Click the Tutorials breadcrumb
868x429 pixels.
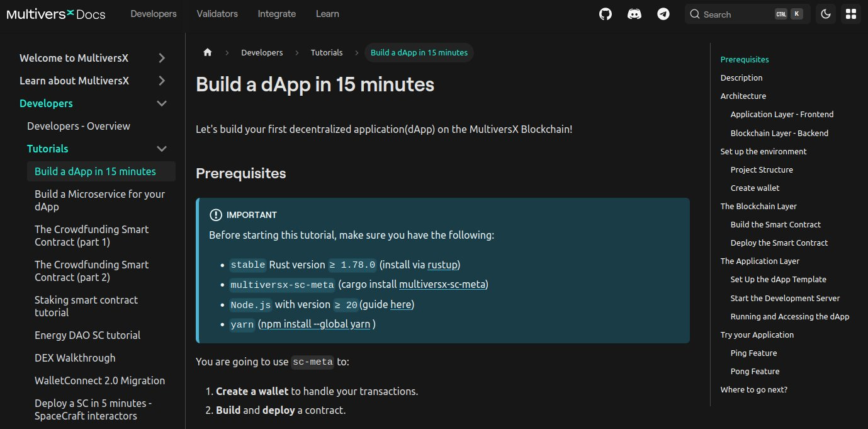tap(327, 52)
